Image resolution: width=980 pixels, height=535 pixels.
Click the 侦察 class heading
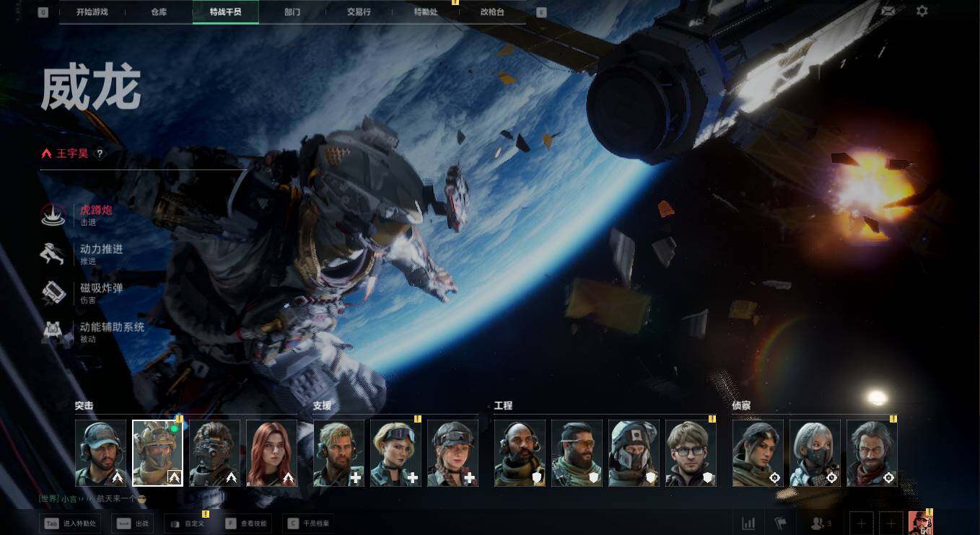click(x=742, y=406)
